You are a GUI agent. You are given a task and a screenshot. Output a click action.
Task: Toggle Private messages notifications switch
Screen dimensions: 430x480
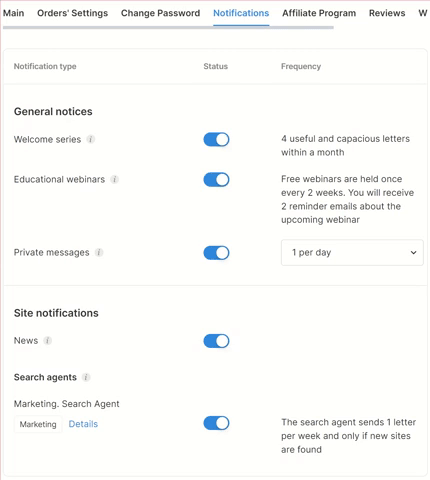point(216,253)
